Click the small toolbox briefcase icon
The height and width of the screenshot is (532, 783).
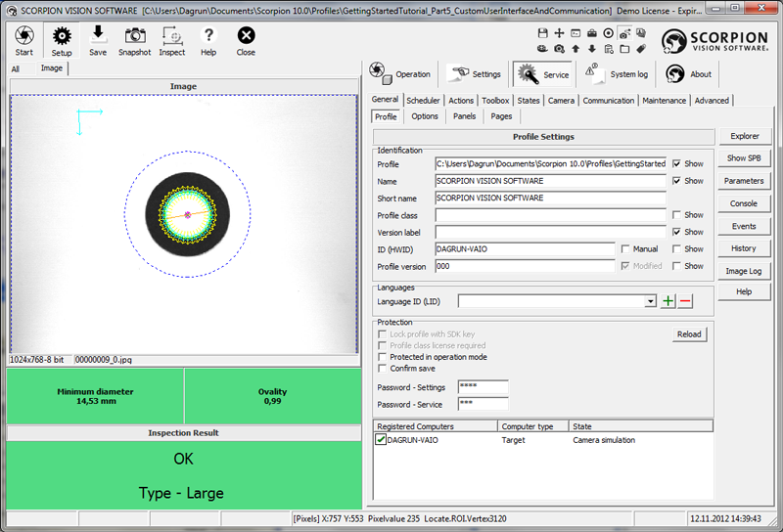pyautogui.click(x=592, y=33)
